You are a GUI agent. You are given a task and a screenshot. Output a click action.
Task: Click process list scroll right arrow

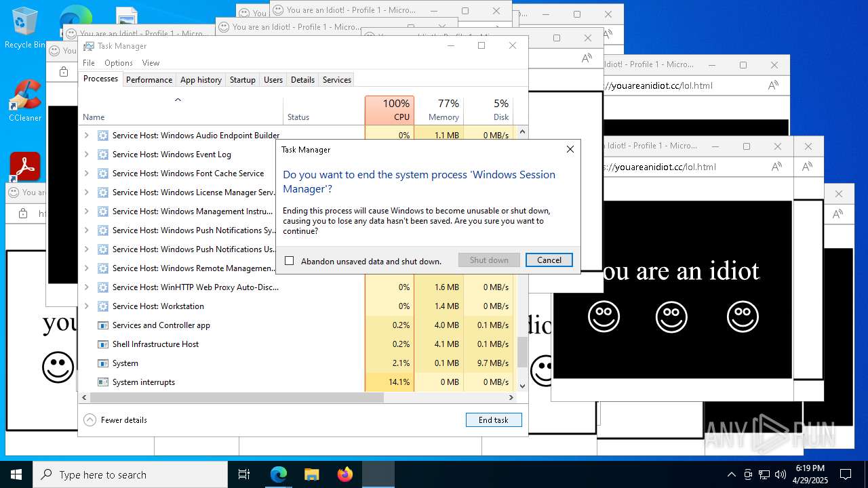click(x=511, y=398)
